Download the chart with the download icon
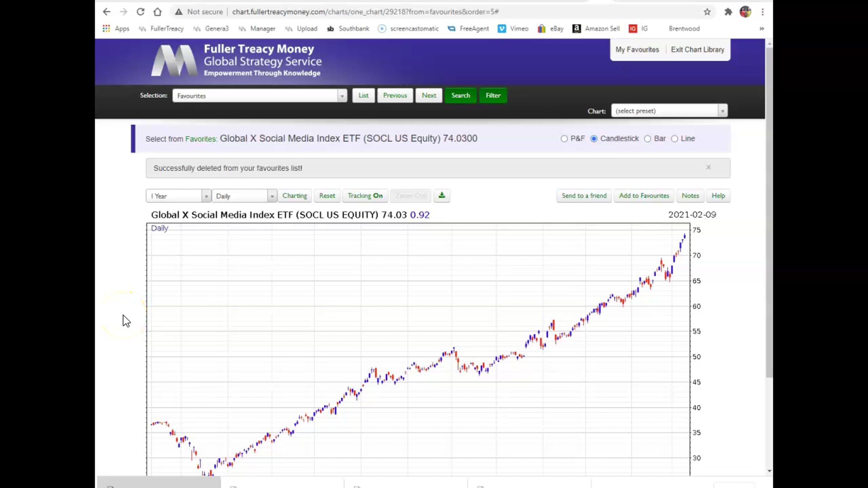 [x=442, y=196]
